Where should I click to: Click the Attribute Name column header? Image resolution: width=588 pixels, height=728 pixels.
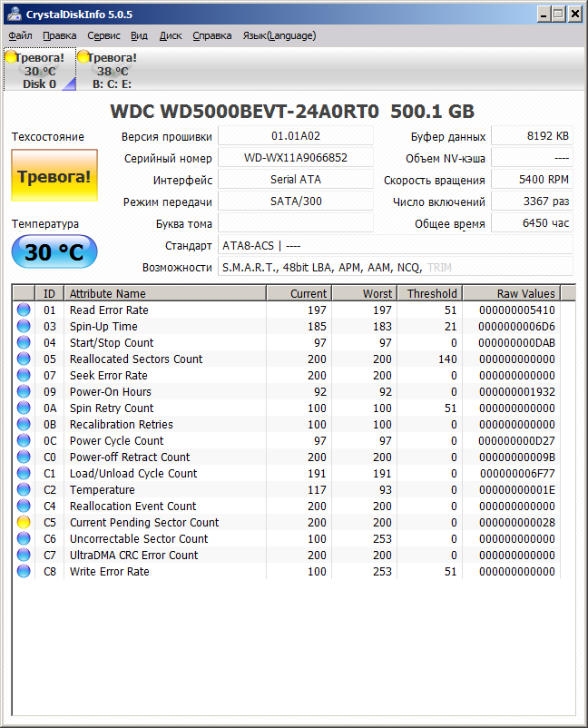coord(165,293)
